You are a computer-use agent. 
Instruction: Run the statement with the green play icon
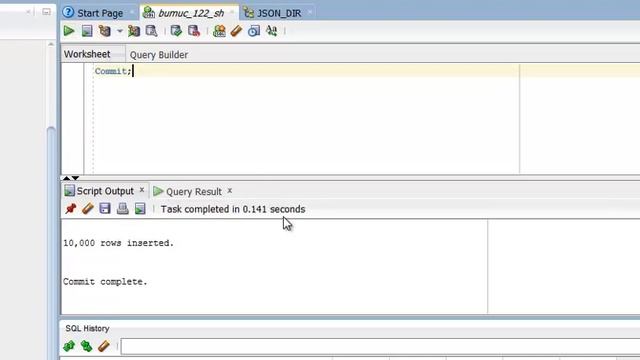tap(69, 31)
